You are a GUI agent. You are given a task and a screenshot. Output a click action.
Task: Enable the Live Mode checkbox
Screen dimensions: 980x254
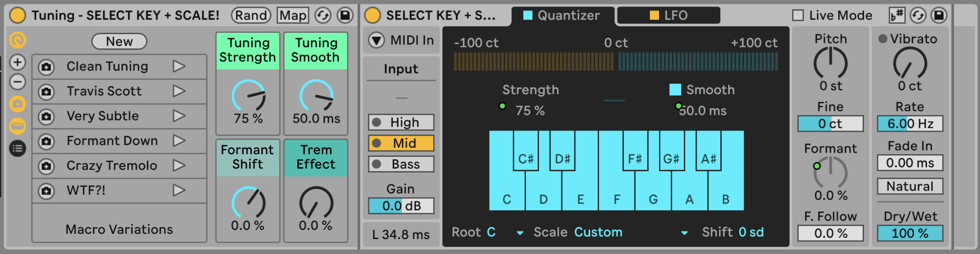tap(798, 15)
